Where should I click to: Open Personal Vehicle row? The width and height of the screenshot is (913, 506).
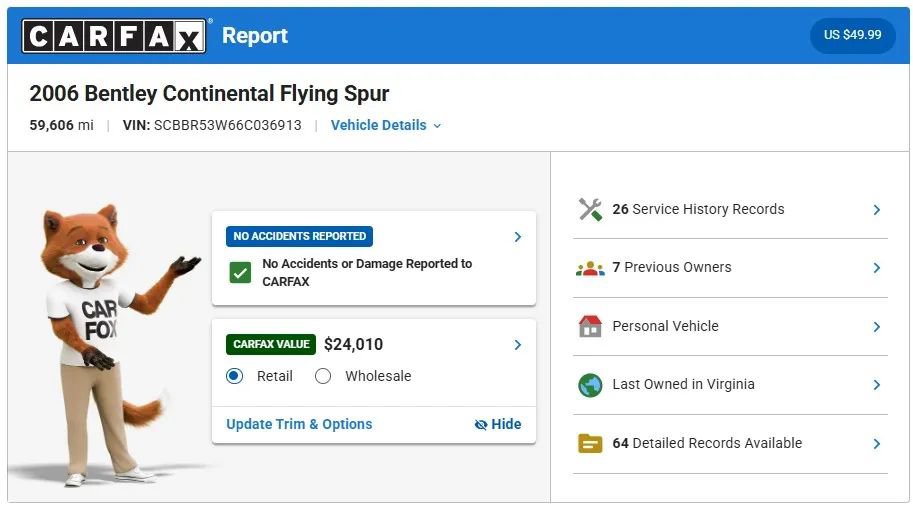click(x=730, y=326)
